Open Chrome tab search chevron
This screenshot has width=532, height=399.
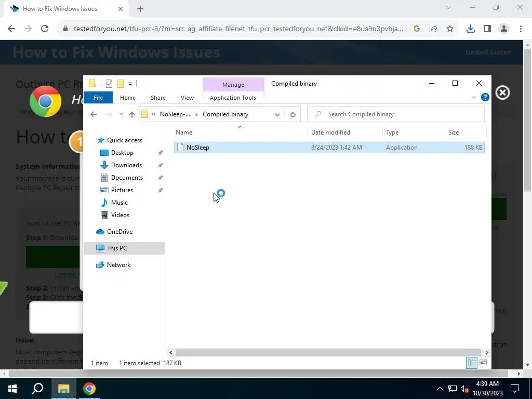448,7
